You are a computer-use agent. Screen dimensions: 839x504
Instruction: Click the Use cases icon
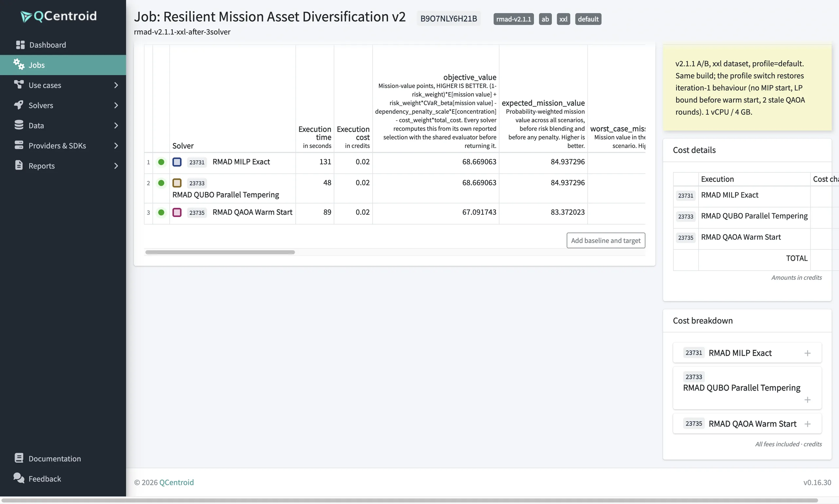coord(19,85)
